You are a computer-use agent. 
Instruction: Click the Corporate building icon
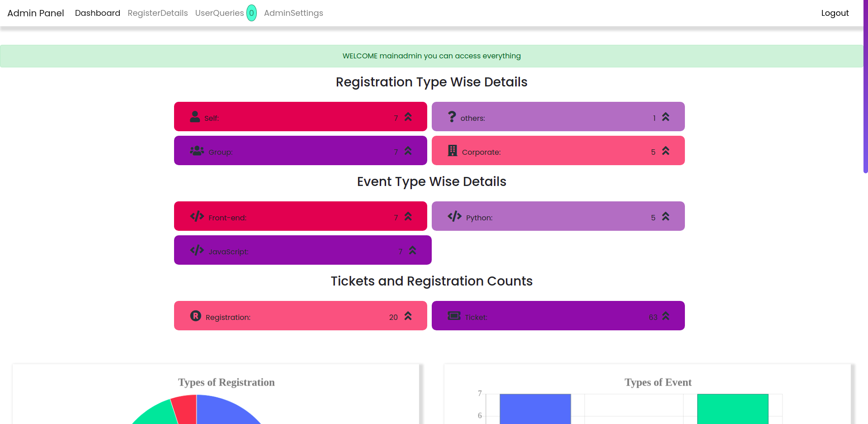(452, 151)
